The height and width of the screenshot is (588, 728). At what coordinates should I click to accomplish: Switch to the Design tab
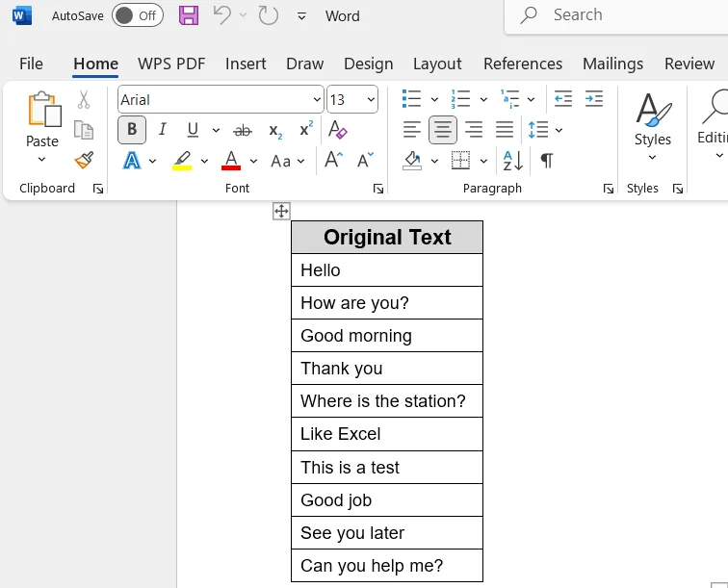(x=368, y=64)
